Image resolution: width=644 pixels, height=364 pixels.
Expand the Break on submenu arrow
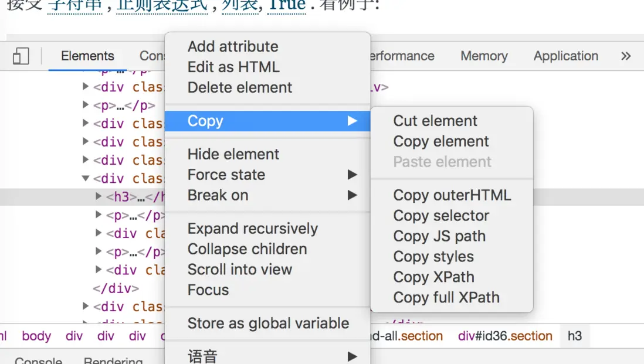(352, 195)
